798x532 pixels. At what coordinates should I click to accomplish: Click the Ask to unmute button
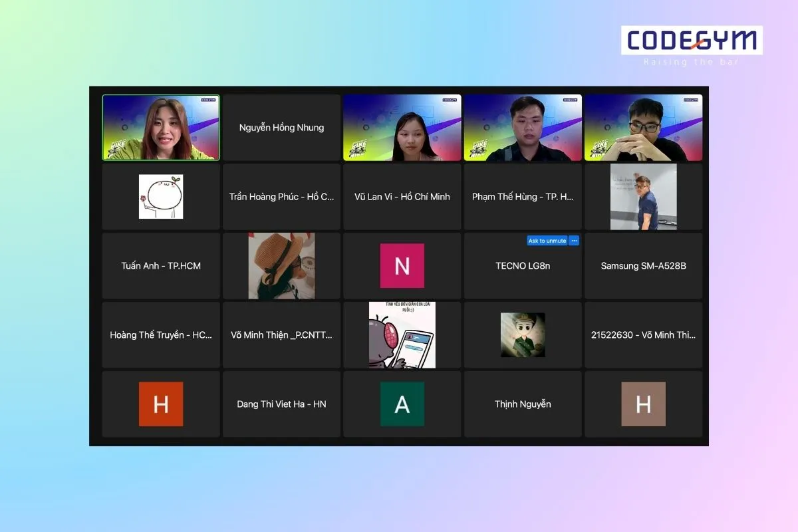pyautogui.click(x=547, y=241)
